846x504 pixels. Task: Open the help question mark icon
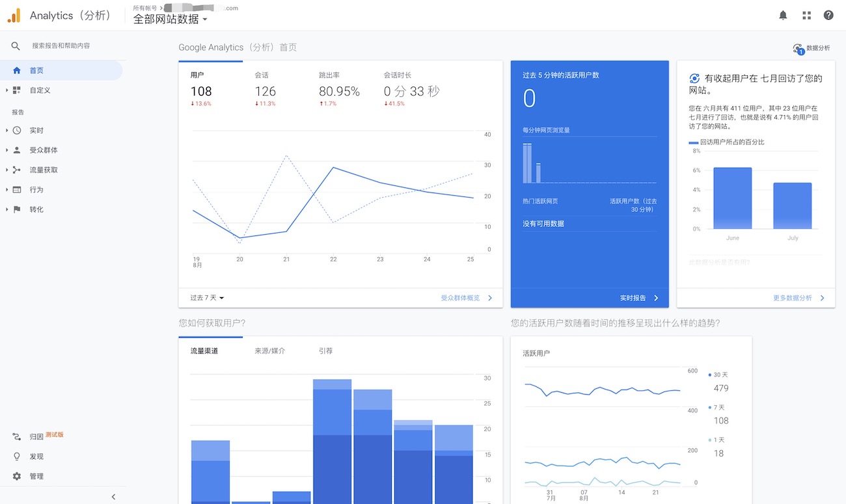pos(828,15)
